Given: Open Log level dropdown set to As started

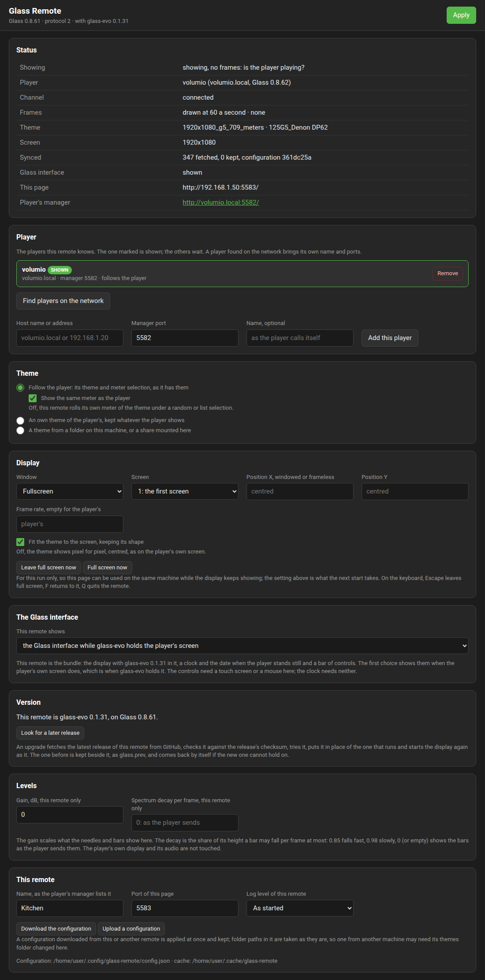Looking at the screenshot, I should (x=300, y=908).
